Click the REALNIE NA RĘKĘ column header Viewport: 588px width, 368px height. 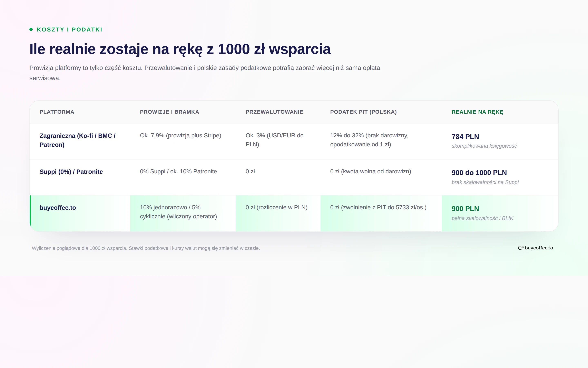(x=478, y=112)
